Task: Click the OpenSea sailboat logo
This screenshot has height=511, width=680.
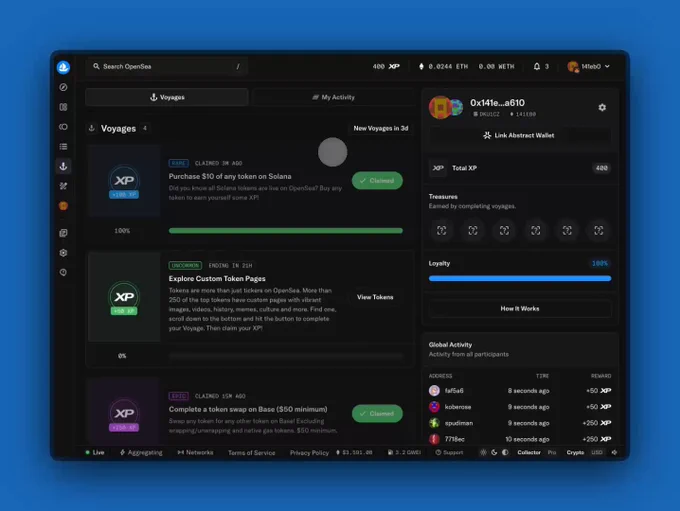Action: point(63,67)
